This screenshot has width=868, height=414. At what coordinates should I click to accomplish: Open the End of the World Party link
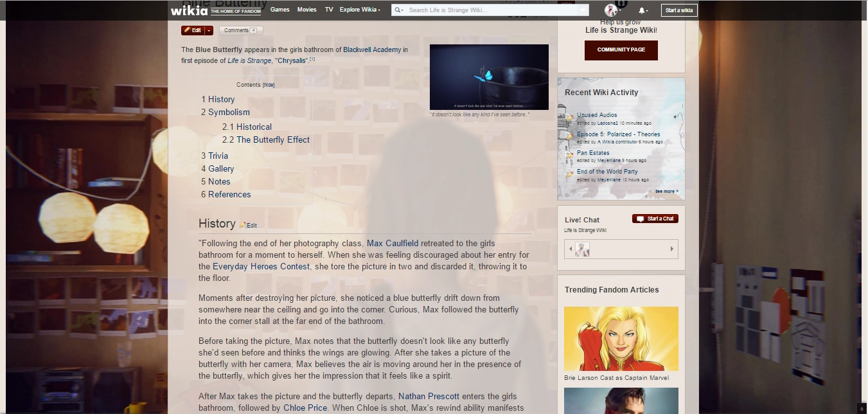pos(607,172)
